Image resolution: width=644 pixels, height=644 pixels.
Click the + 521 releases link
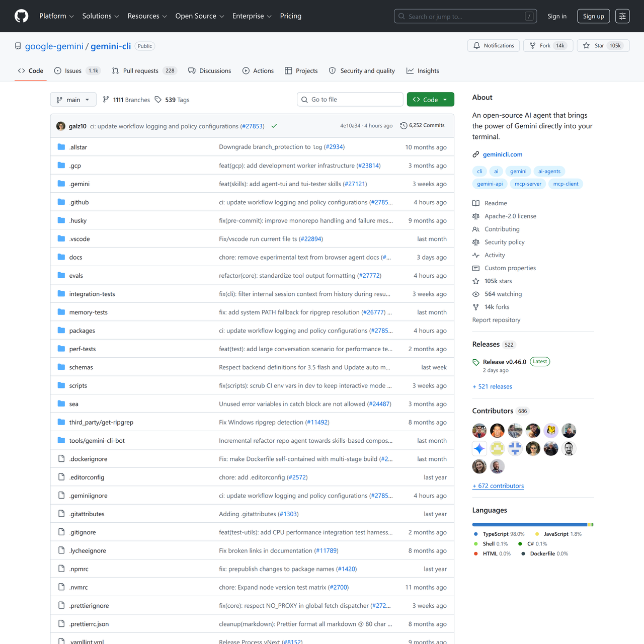coord(492,386)
